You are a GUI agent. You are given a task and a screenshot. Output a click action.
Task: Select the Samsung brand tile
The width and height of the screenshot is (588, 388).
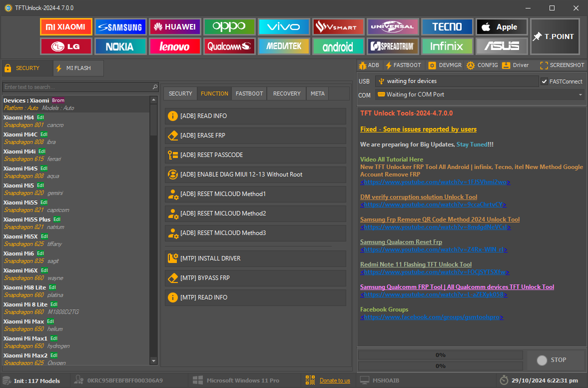click(120, 27)
